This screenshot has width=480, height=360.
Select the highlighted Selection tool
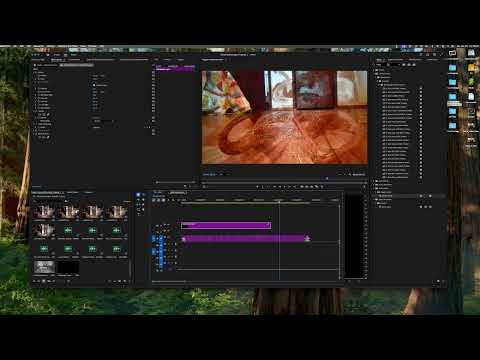[138, 195]
